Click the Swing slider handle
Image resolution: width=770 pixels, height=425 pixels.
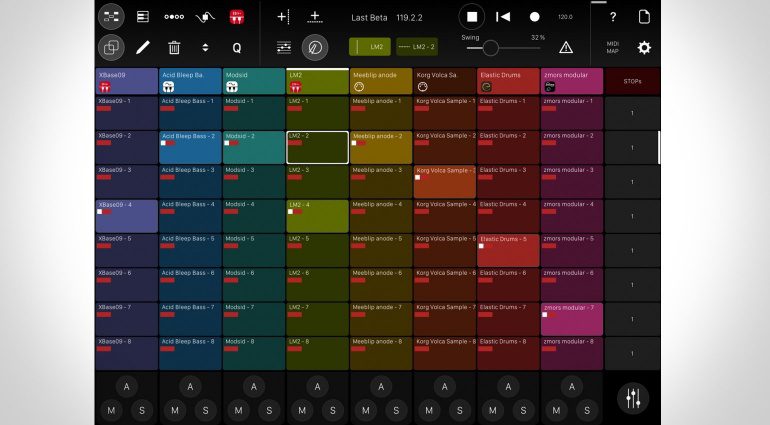[x=490, y=48]
